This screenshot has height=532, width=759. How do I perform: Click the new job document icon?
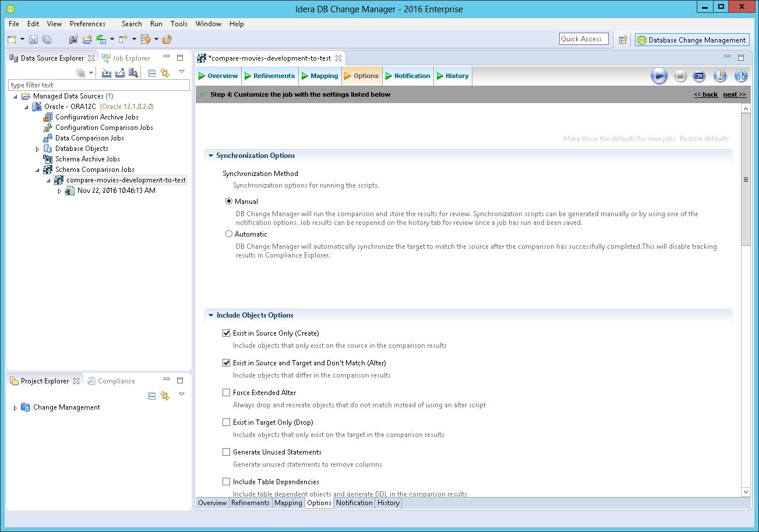(x=123, y=39)
